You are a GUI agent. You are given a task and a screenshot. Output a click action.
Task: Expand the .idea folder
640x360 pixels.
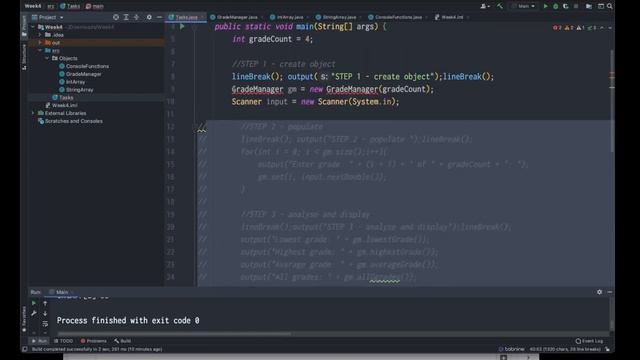(40, 35)
